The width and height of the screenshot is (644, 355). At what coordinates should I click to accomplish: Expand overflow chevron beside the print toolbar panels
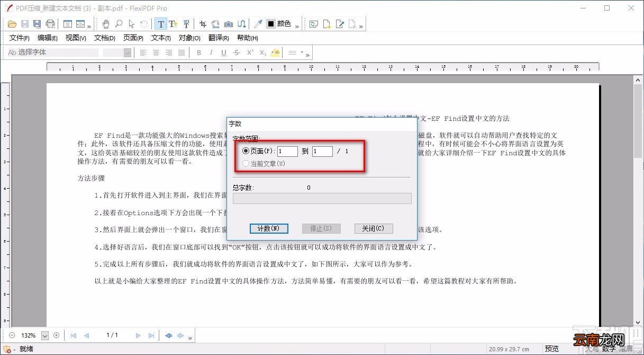(89, 26)
